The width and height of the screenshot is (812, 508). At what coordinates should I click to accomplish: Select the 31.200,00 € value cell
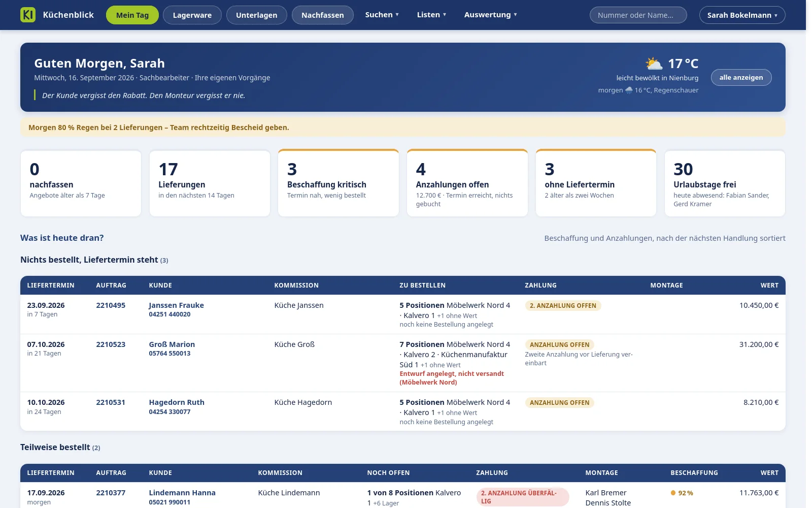pyautogui.click(x=759, y=344)
